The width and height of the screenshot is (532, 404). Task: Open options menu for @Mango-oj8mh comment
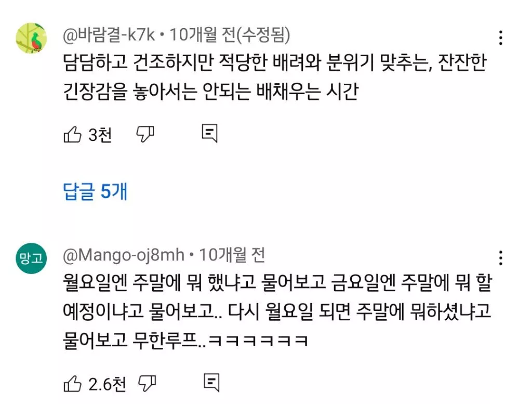[500, 258]
